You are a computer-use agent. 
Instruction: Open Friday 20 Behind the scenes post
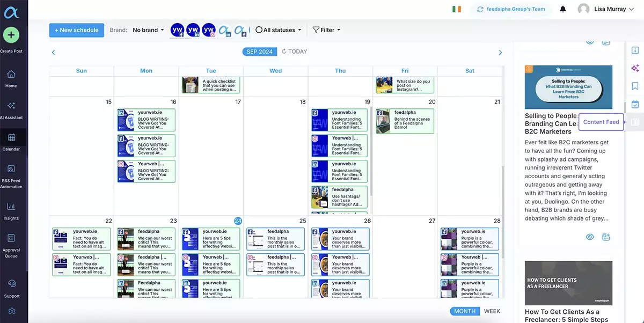pyautogui.click(x=405, y=121)
